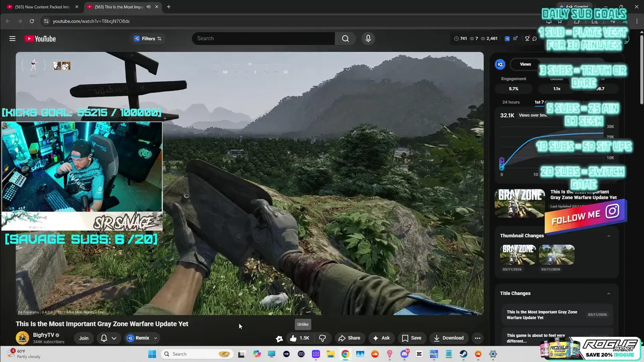Go to YouTube home via the logo
Screen dimensions: 644x362
[x=40, y=39]
